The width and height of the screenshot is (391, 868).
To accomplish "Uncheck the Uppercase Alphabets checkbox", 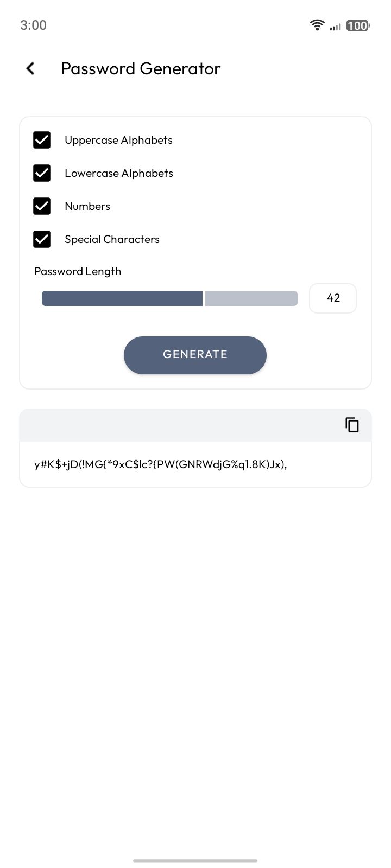I will pos(42,140).
